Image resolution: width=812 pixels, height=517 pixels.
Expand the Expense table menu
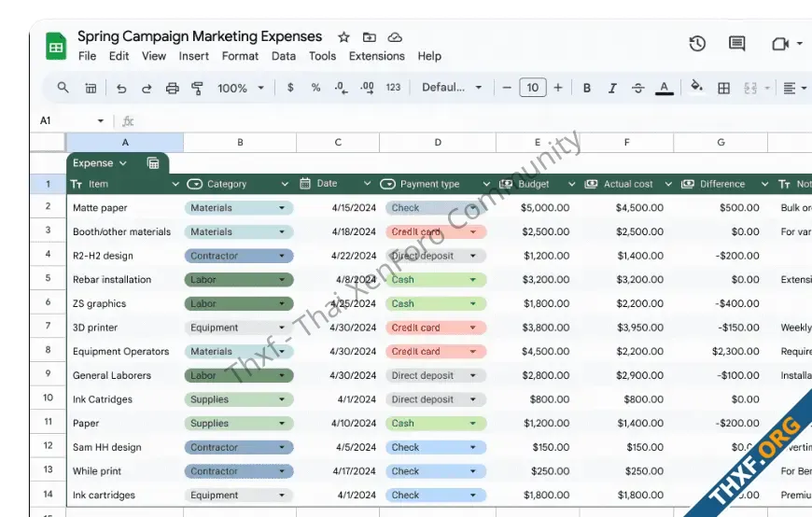click(123, 163)
